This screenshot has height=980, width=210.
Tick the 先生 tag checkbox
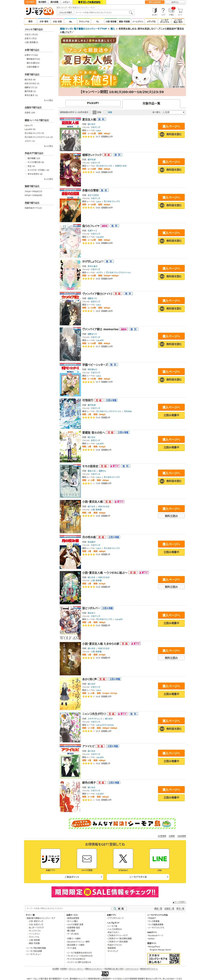pos(26,166)
